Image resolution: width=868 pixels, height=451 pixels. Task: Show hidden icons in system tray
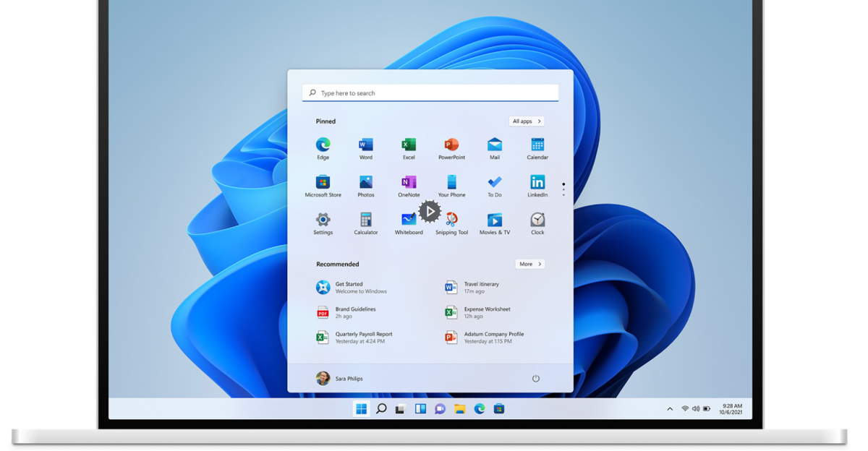(670, 409)
